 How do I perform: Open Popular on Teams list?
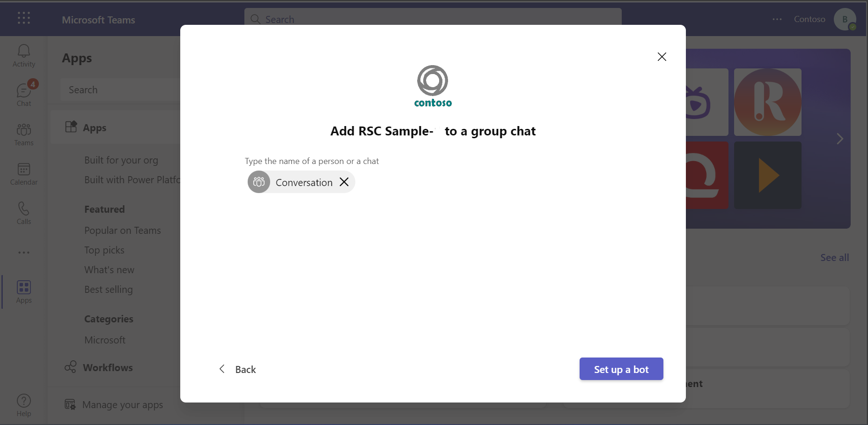(123, 231)
